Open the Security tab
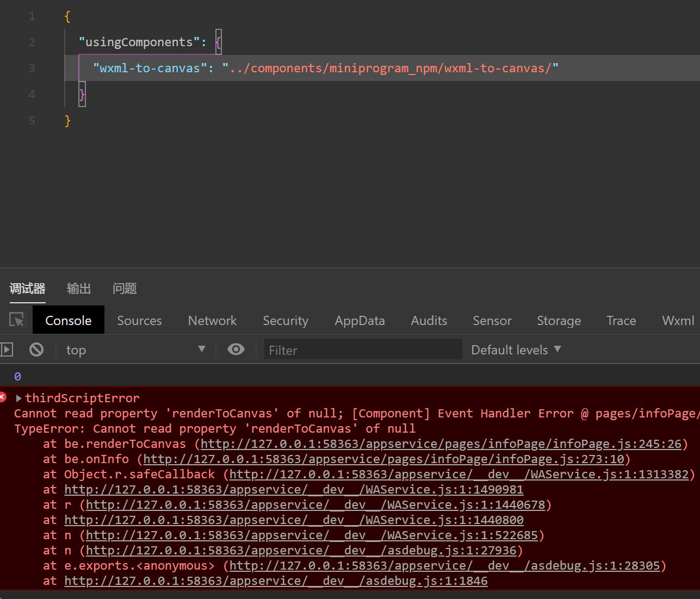Screen dimensions: 700x599 coord(286,321)
